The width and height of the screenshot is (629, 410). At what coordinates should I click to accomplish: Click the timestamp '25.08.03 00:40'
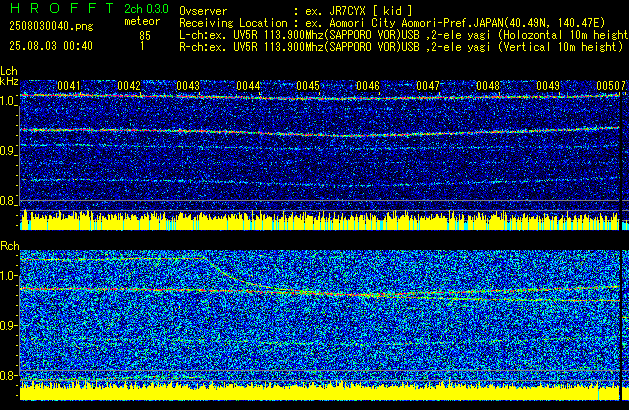tap(51, 46)
